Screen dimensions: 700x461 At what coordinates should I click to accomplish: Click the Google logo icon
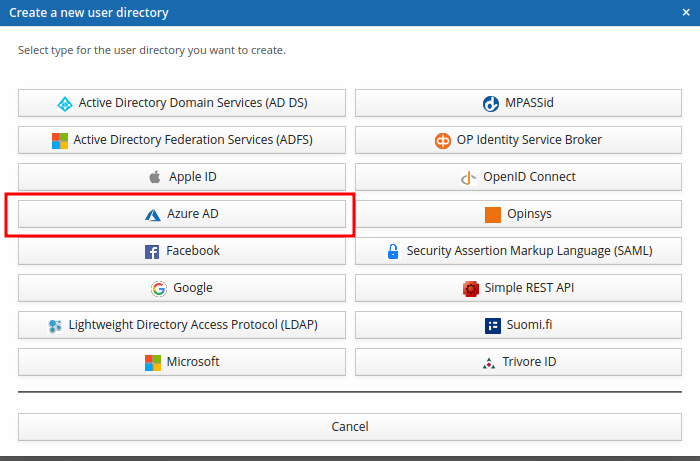coord(159,289)
